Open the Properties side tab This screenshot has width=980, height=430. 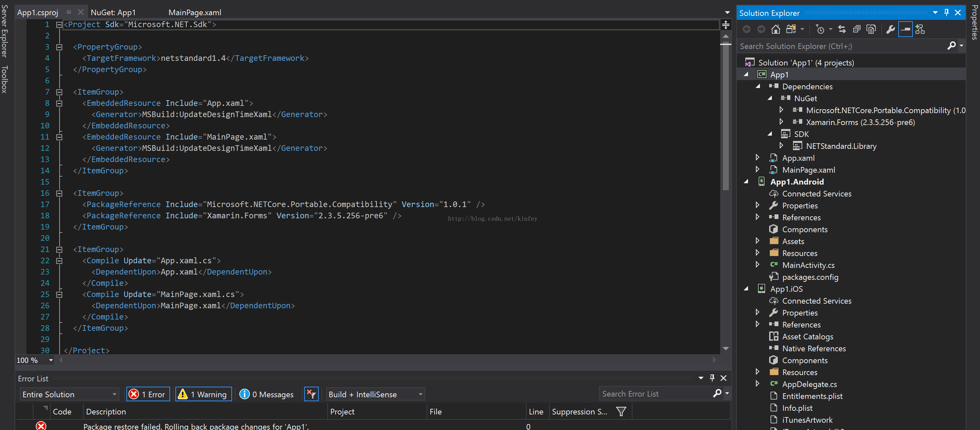pyautogui.click(x=974, y=22)
